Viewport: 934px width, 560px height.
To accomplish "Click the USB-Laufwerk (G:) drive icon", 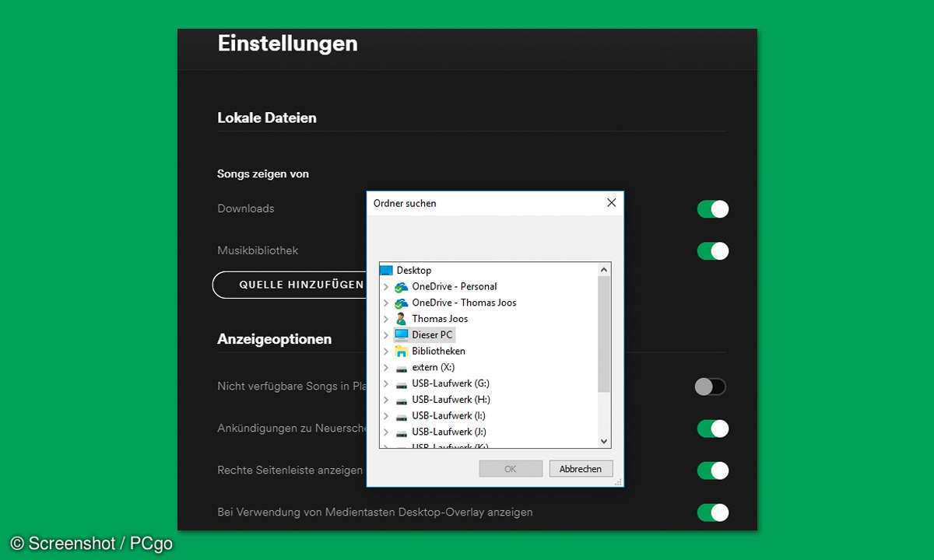I will click(402, 384).
